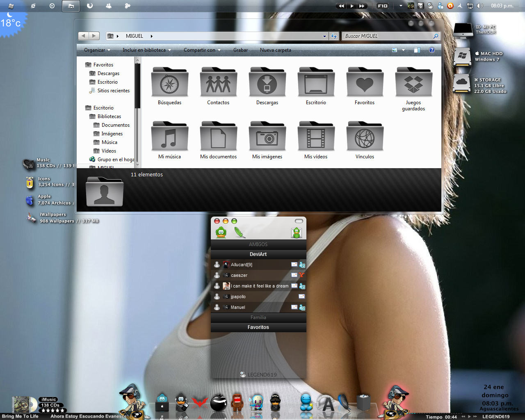Launch Firefox from the taskbar
This screenshot has width=525, height=420.
click(x=90, y=6)
